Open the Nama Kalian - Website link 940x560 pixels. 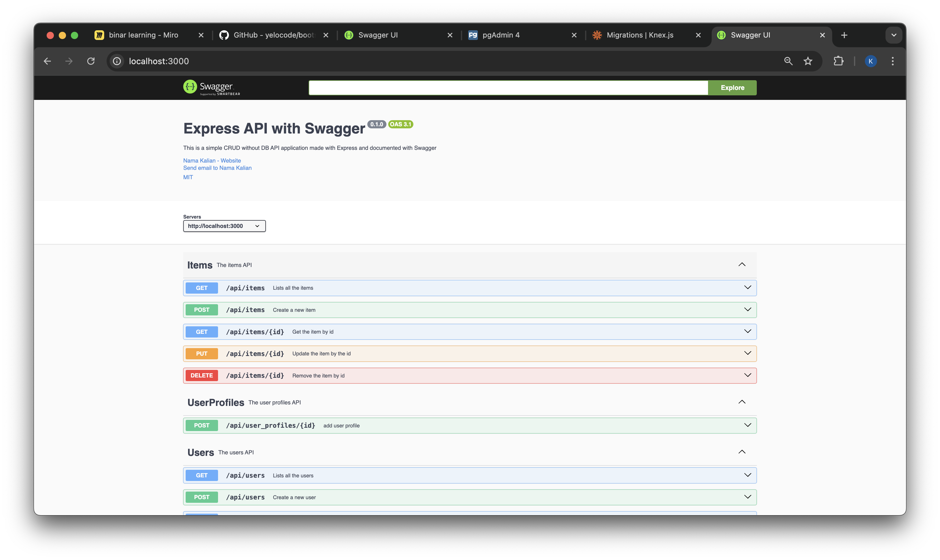pos(212,160)
